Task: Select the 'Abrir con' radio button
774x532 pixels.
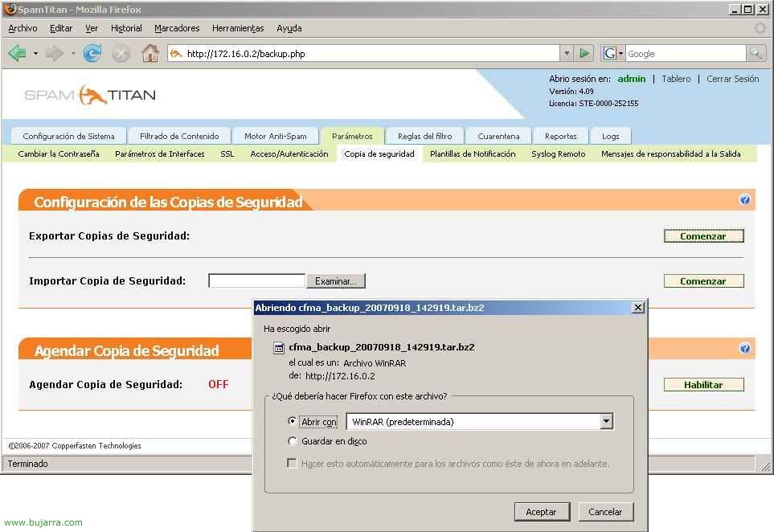Action: pos(293,422)
